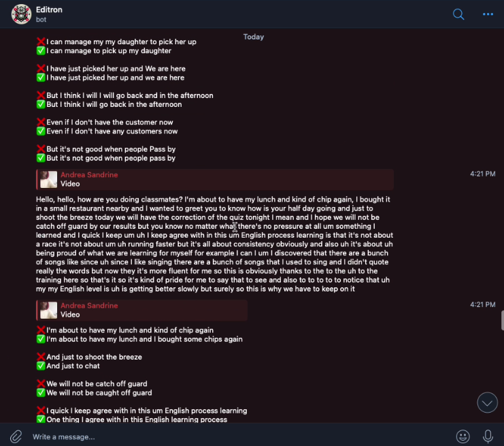Click the Editron bot avatar
The height and width of the screenshot is (446, 504).
(21, 14)
